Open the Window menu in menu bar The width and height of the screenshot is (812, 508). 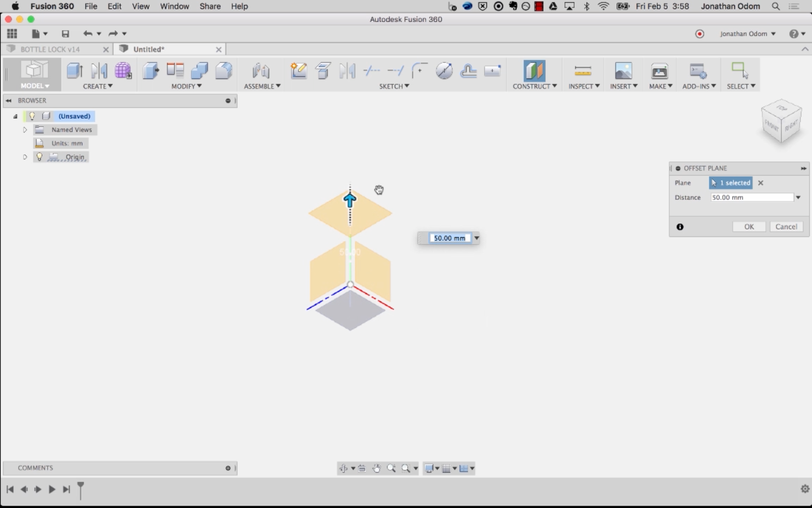174,6
